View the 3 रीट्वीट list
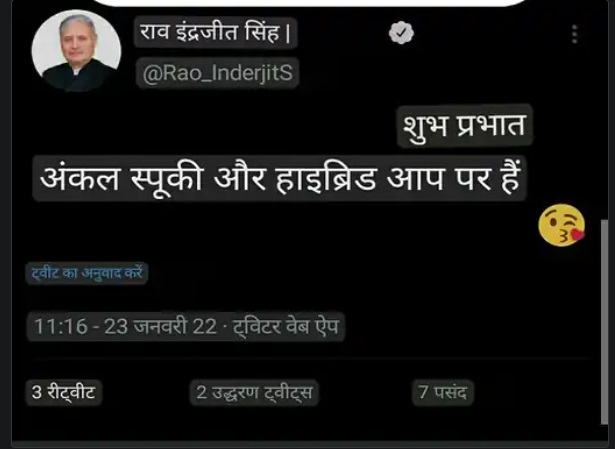 (64, 392)
